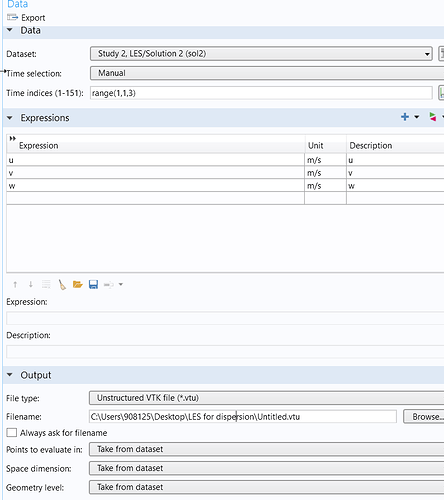This screenshot has height=500, width=444.
Task: Click the Delete row icon below table
Action: click(x=46, y=284)
